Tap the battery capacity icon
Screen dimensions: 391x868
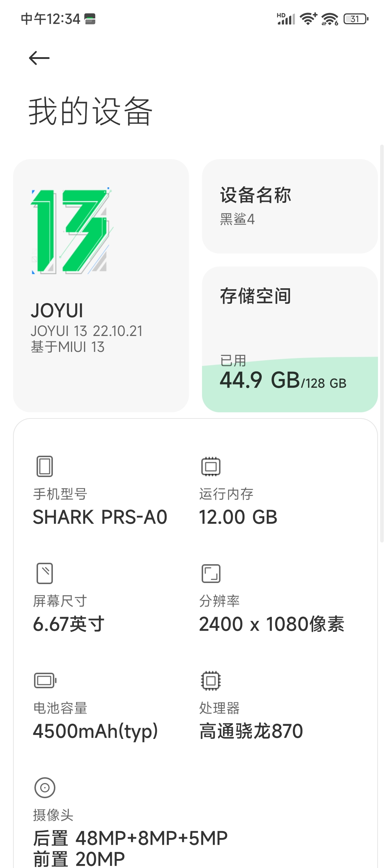45,680
